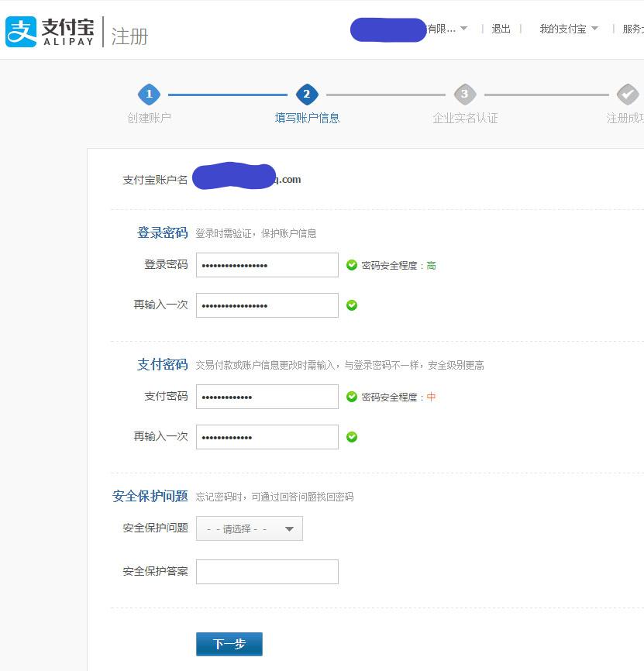Click the 下一步 button
The image size is (644, 671).
tap(229, 643)
